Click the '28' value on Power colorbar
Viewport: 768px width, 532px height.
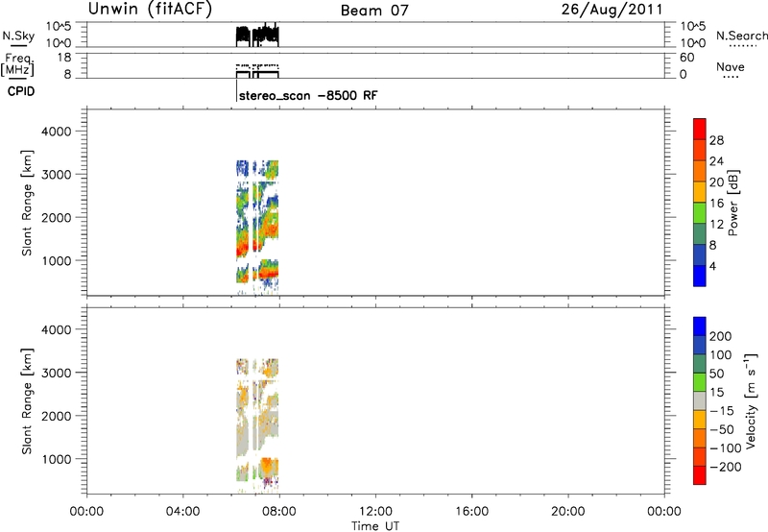tap(716, 140)
